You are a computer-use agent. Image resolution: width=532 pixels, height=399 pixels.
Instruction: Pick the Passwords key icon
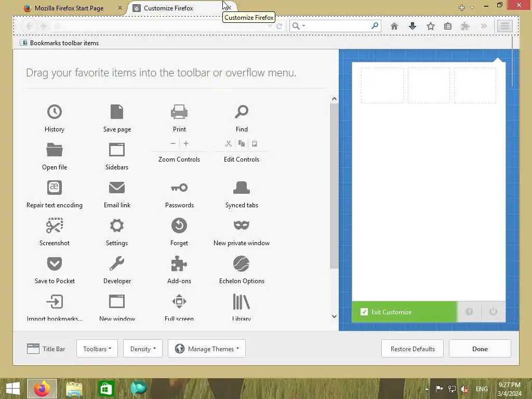tap(179, 188)
